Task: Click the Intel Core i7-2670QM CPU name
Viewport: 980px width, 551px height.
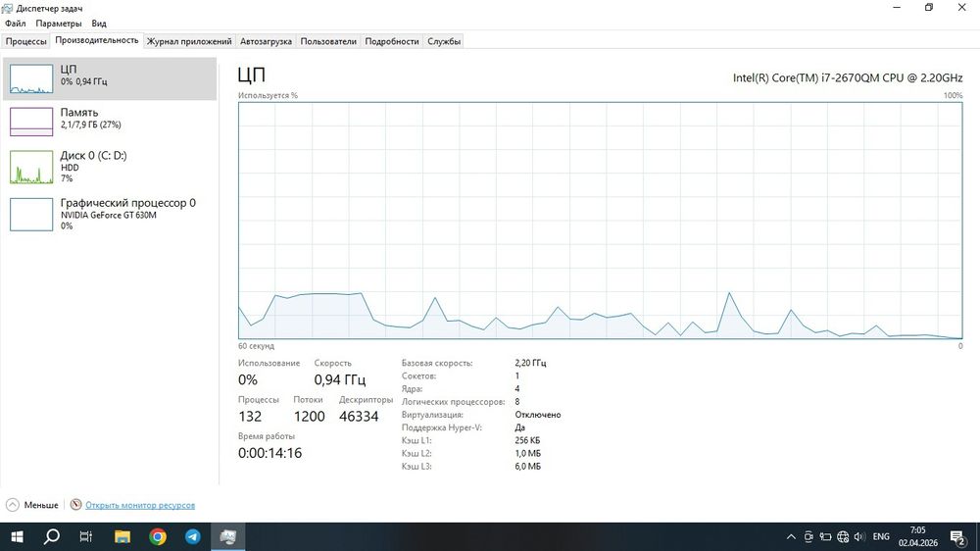Action: click(848, 78)
